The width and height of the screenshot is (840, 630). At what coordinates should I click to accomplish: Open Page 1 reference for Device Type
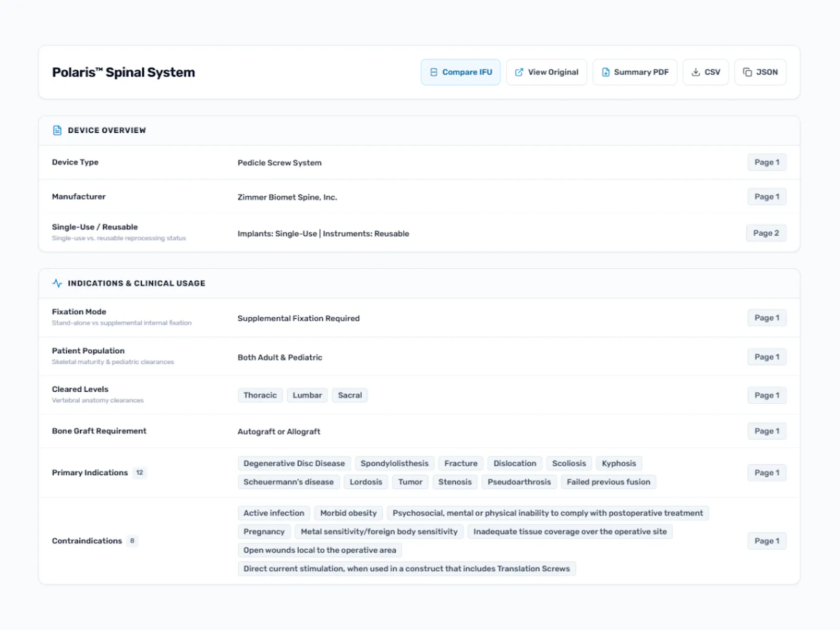(x=767, y=162)
